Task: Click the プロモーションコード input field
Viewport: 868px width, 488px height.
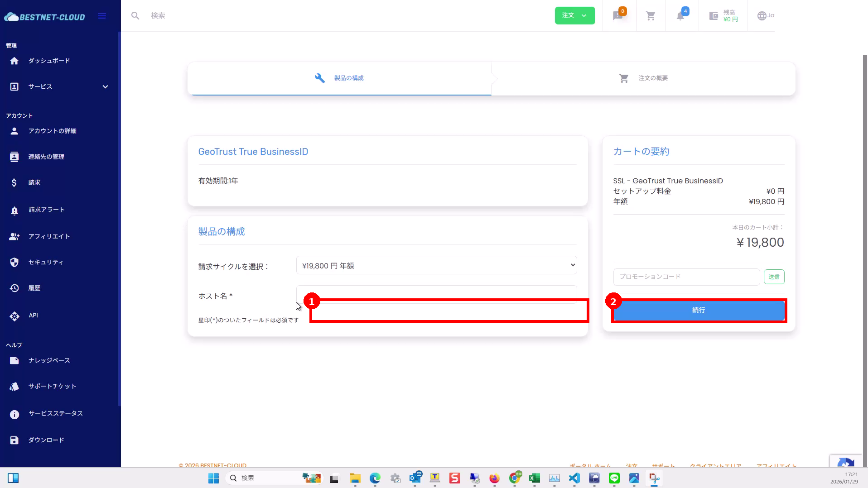Action: [686, 277]
